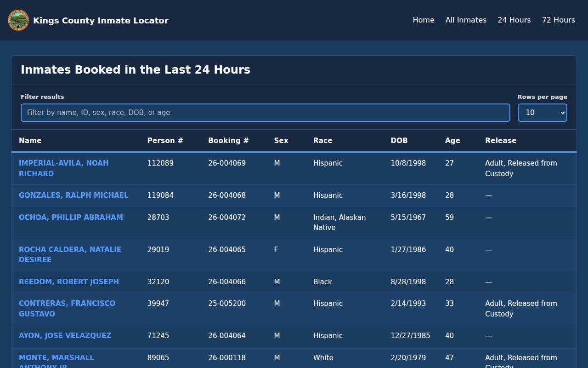Image resolution: width=588 pixels, height=368 pixels.
Task: Open the Home page link
Action: pyautogui.click(x=424, y=20)
